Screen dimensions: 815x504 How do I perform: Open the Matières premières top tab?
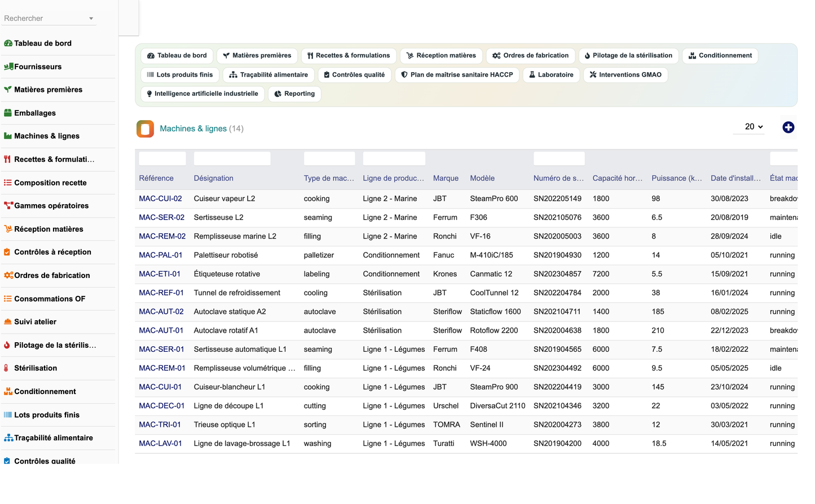(257, 56)
